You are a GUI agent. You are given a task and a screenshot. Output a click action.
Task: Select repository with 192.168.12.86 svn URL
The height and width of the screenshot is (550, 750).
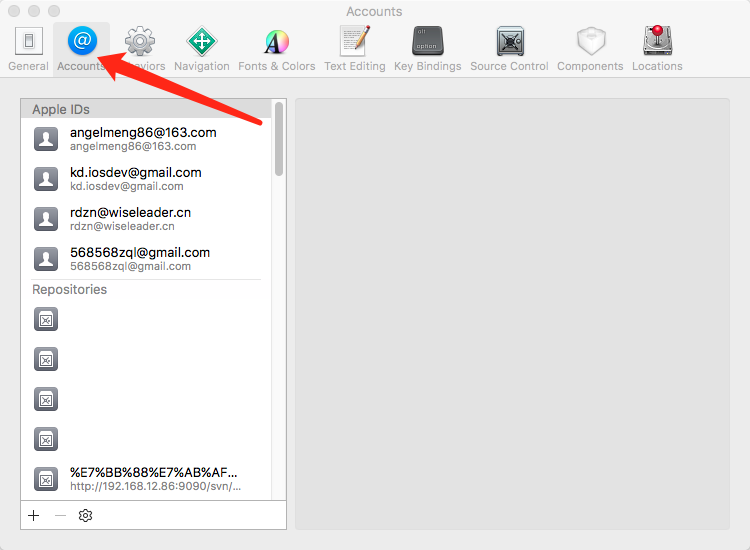point(146,479)
